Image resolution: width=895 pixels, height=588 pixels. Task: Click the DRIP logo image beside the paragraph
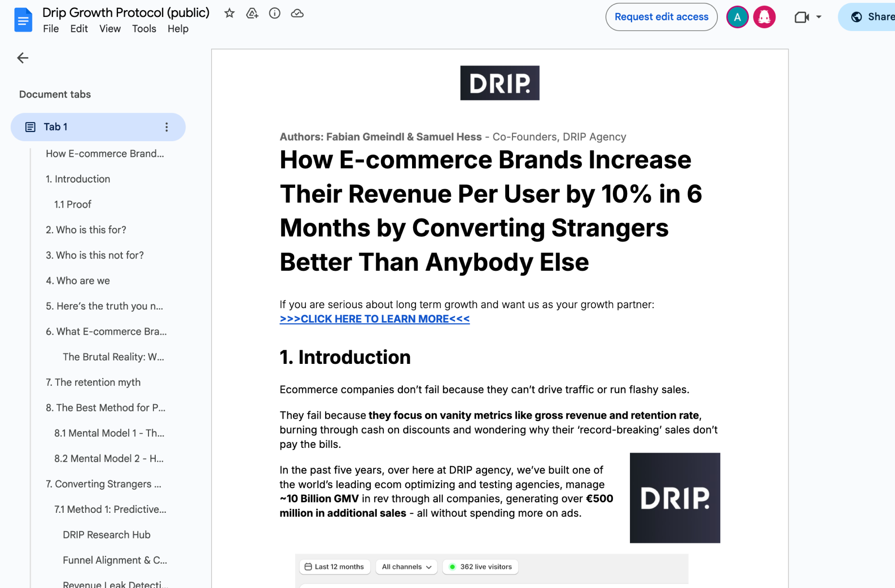[675, 498]
